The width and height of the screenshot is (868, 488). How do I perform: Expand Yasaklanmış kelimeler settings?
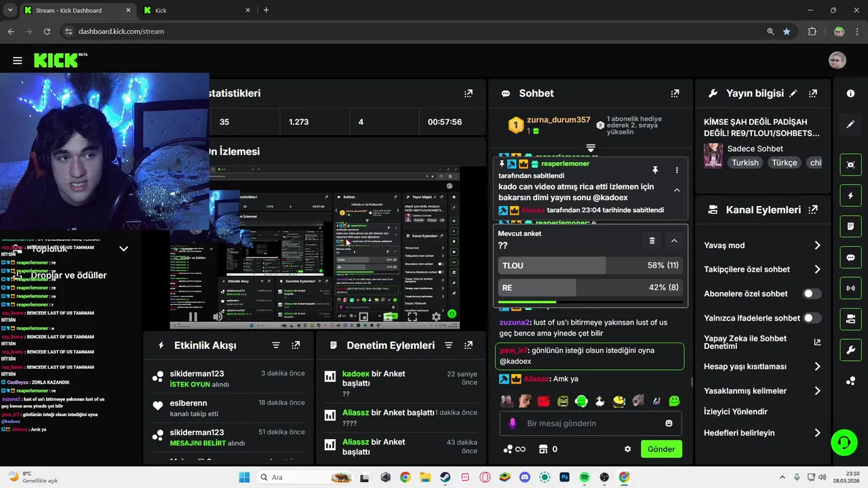click(816, 391)
